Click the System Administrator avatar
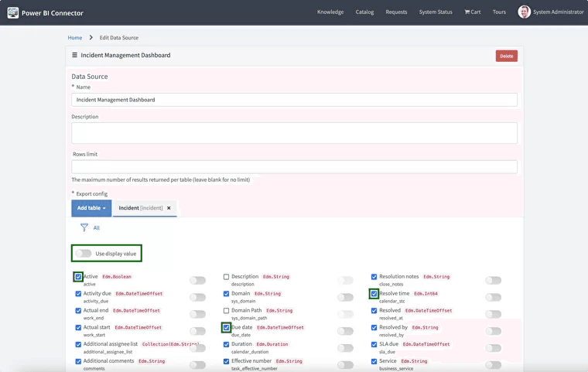Screen dimensions: 588x372 click(524, 12)
